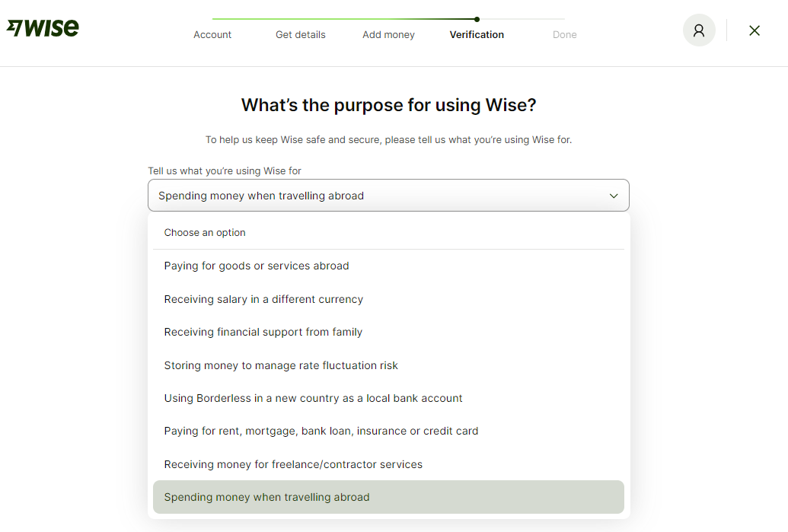Click the Verification step label
This screenshot has width=788, height=532.
pos(477,34)
